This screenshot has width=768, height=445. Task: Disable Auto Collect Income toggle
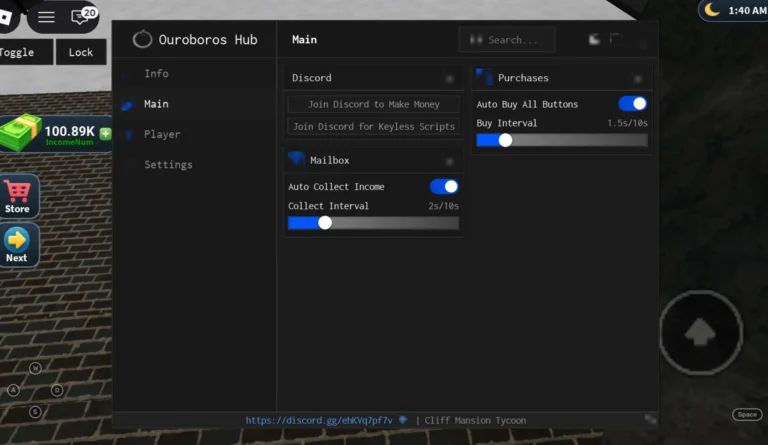click(444, 187)
